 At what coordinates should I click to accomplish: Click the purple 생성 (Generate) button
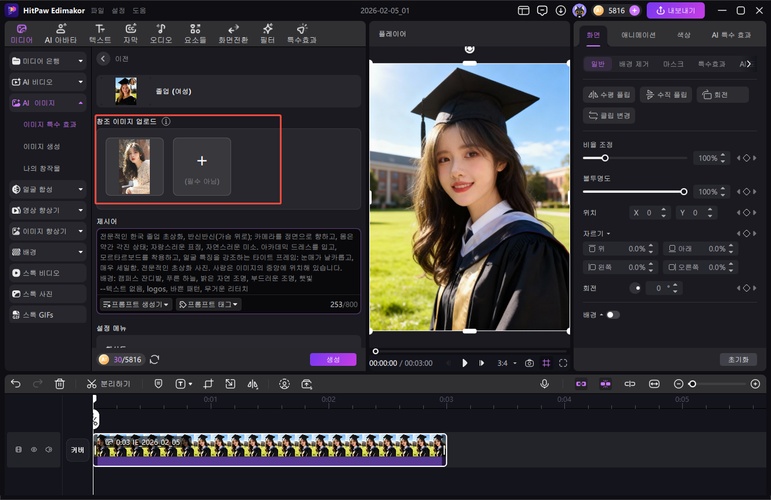(x=332, y=360)
